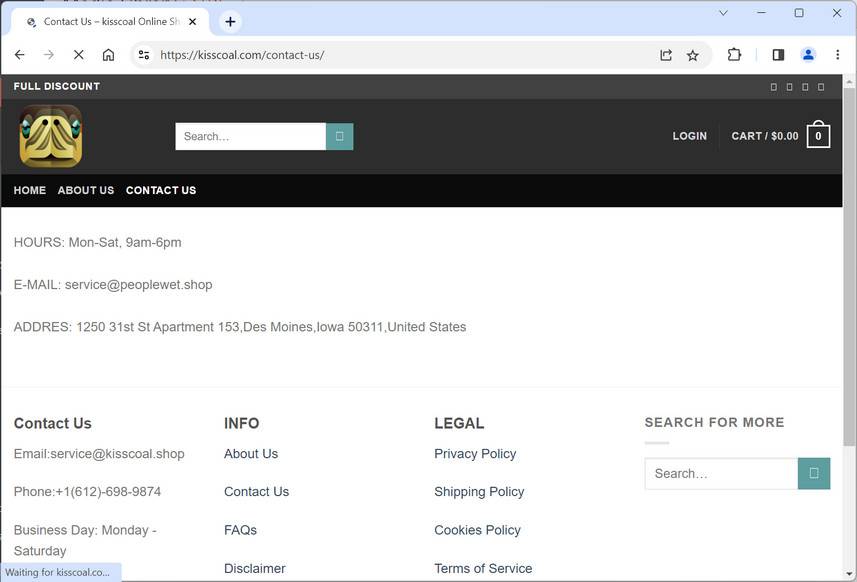Click the header search magnifier button
Viewport: 857px width, 582px height.
(339, 135)
